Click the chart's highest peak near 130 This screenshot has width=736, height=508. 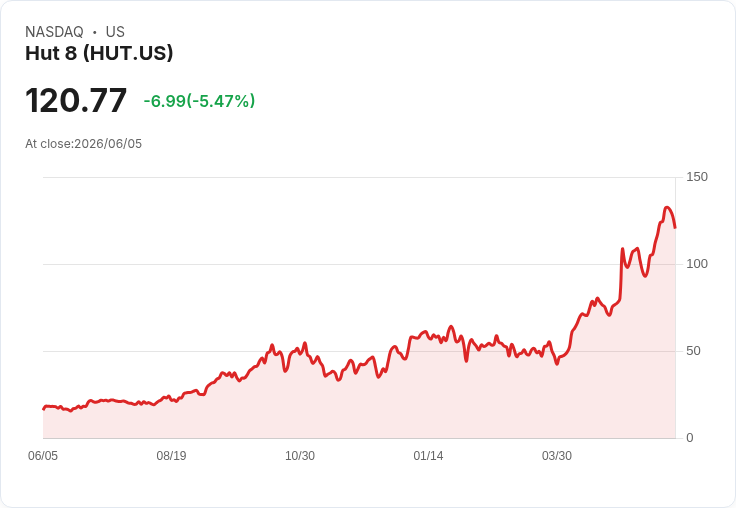667,208
